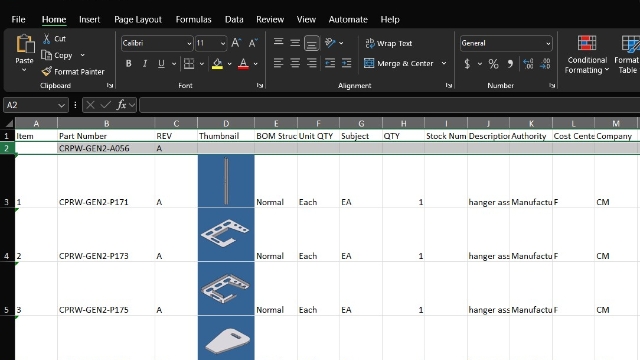640x360 pixels.
Task: Select column D header
Action: pos(226,123)
